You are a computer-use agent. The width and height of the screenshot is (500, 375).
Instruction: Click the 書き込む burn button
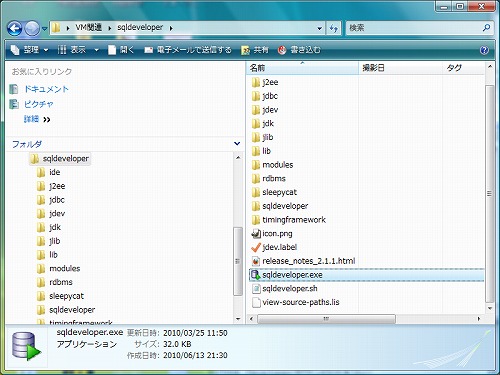(x=299, y=50)
